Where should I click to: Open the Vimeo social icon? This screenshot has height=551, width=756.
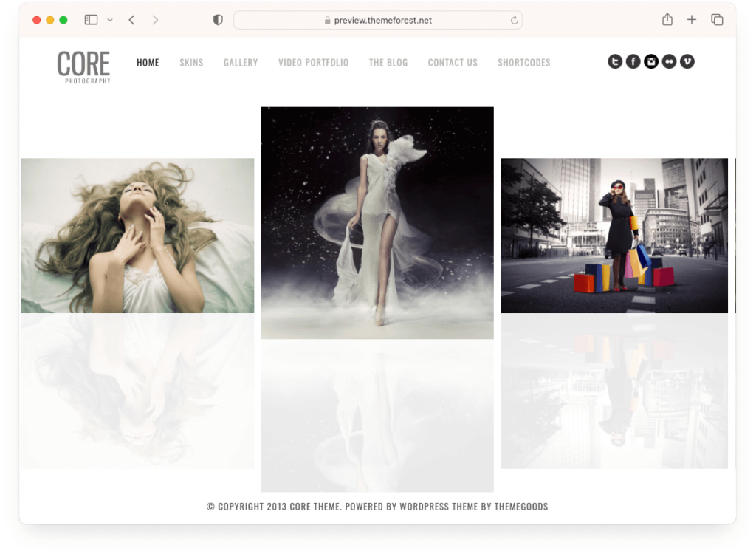pyautogui.click(x=687, y=62)
